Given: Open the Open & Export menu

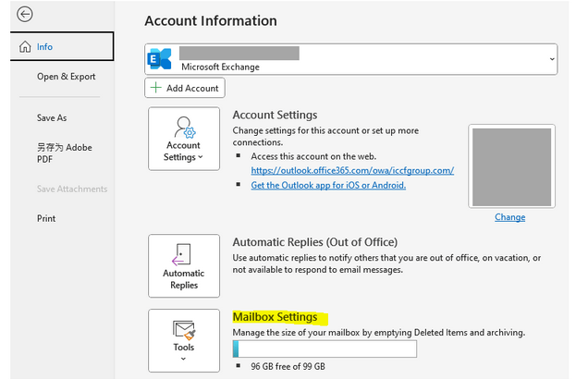Looking at the screenshot, I should coord(66,77).
